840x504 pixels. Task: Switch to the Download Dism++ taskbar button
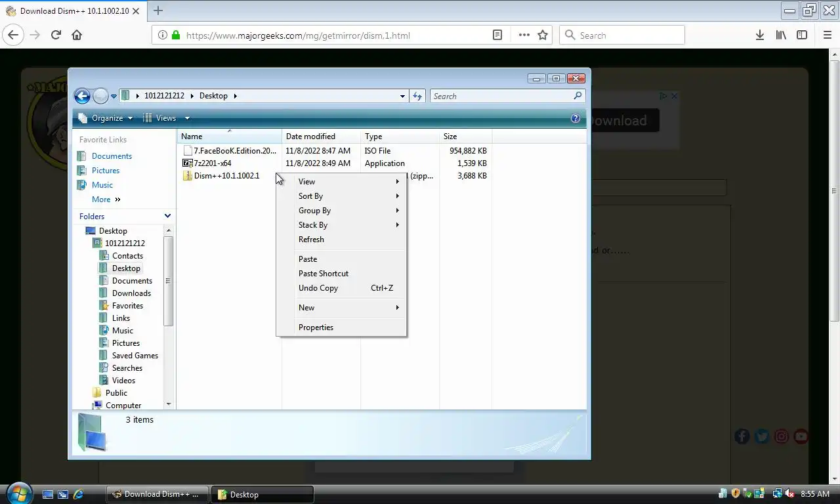pos(157,494)
